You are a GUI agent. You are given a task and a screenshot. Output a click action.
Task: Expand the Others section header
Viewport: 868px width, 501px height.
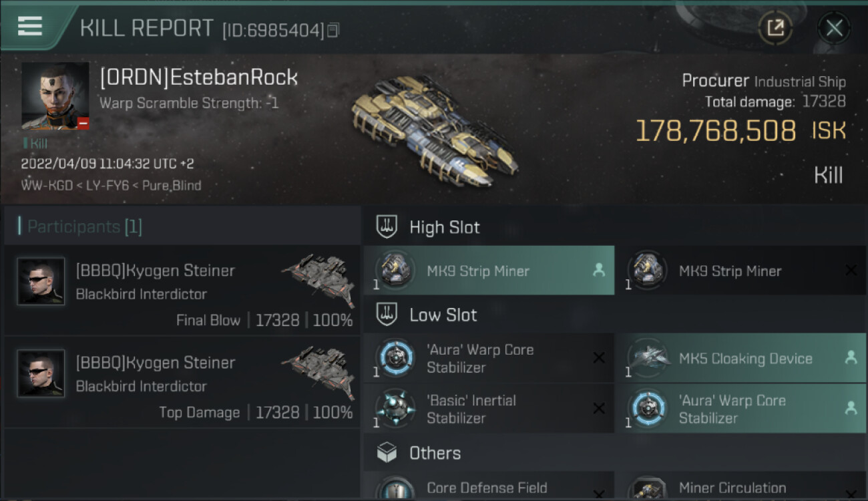click(435, 453)
